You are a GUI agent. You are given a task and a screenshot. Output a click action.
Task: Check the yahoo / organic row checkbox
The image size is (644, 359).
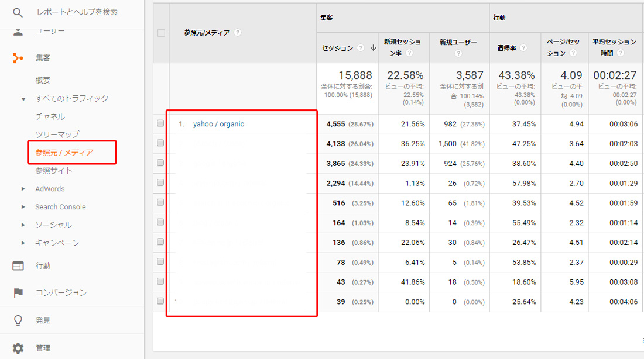(x=160, y=124)
